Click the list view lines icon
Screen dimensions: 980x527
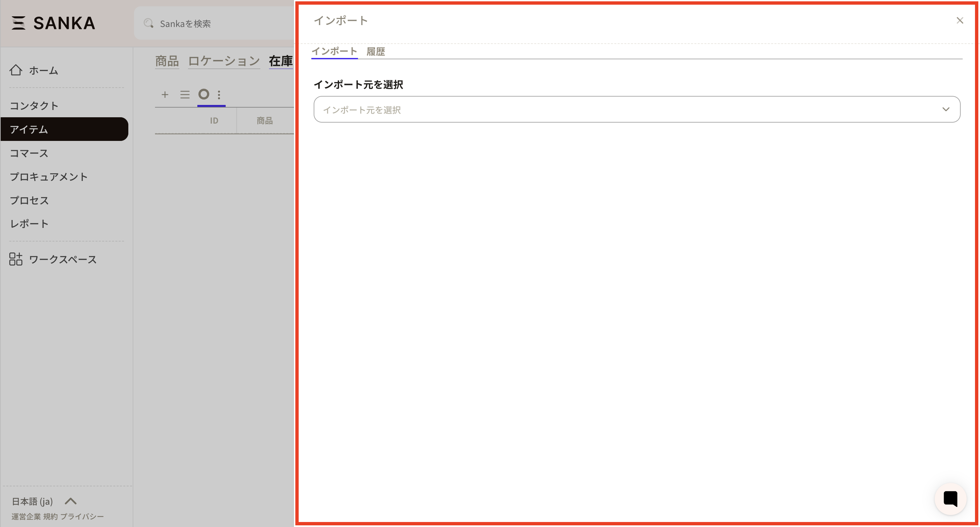click(x=185, y=95)
